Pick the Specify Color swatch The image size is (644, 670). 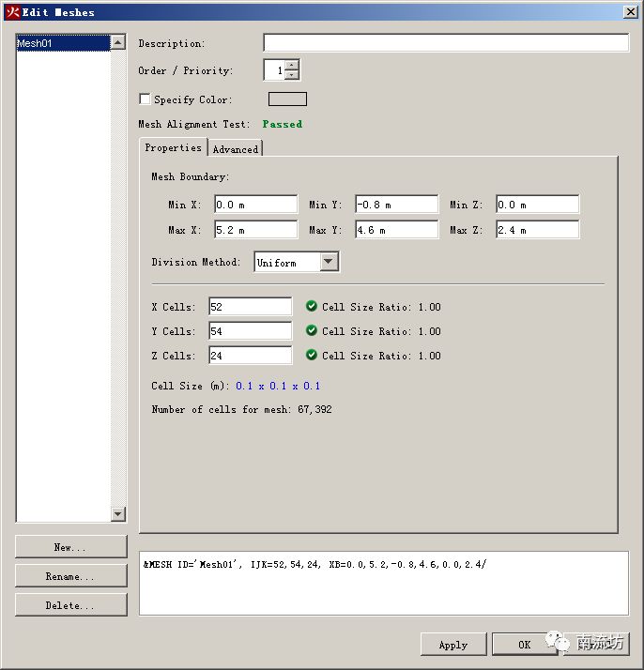click(x=287, y=99)
